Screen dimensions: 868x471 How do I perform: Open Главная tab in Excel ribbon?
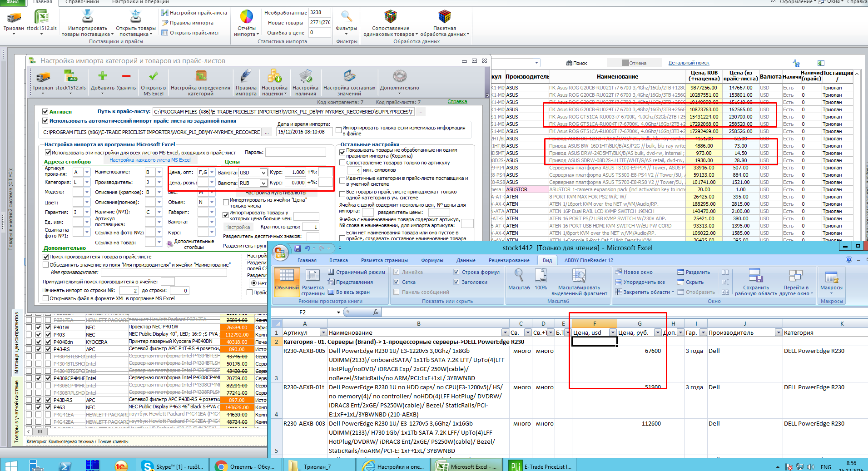coord(307,260)
